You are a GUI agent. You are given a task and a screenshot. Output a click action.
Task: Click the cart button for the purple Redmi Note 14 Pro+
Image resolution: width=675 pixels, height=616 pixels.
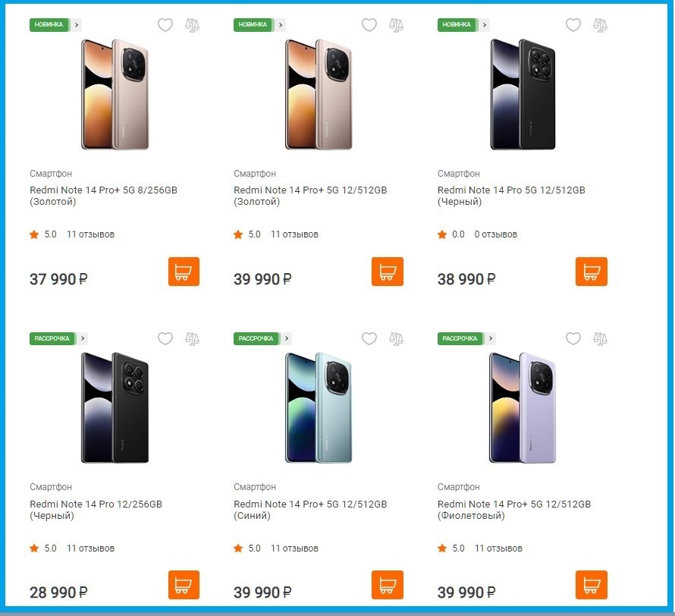(x=591, y=584)
